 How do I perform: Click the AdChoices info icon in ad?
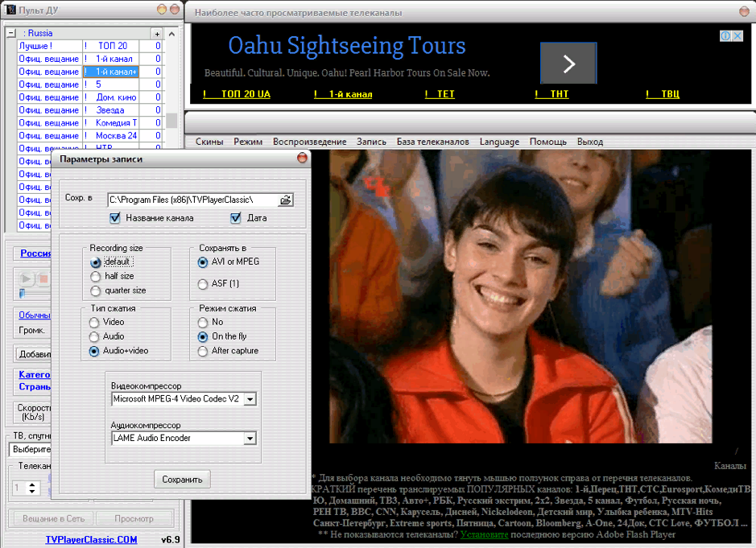725,35
